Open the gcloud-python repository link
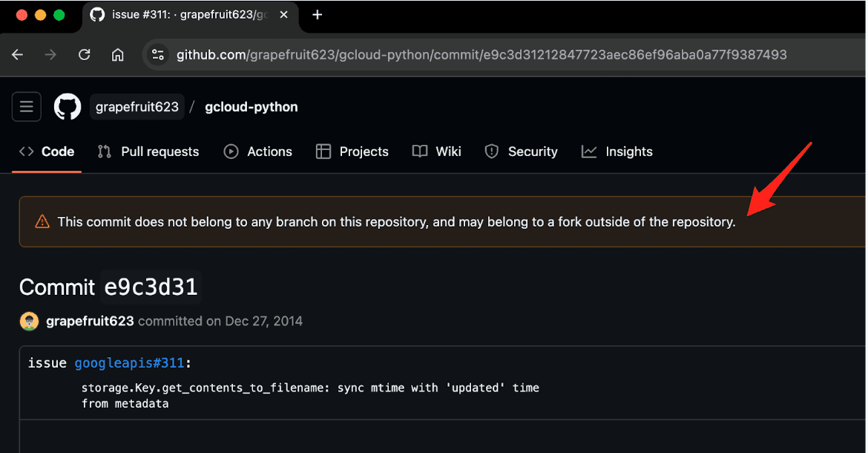This screenshot has height=453, width=868. point(251,107)
